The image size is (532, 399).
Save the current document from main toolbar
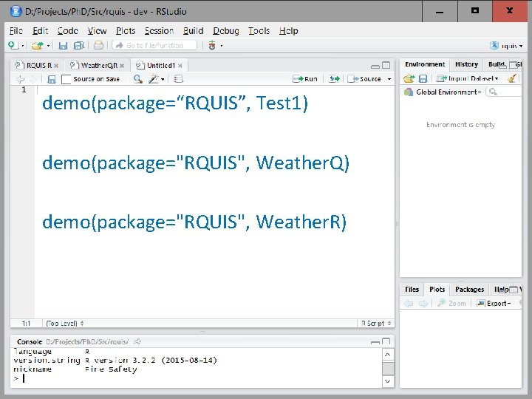[63, 46]
